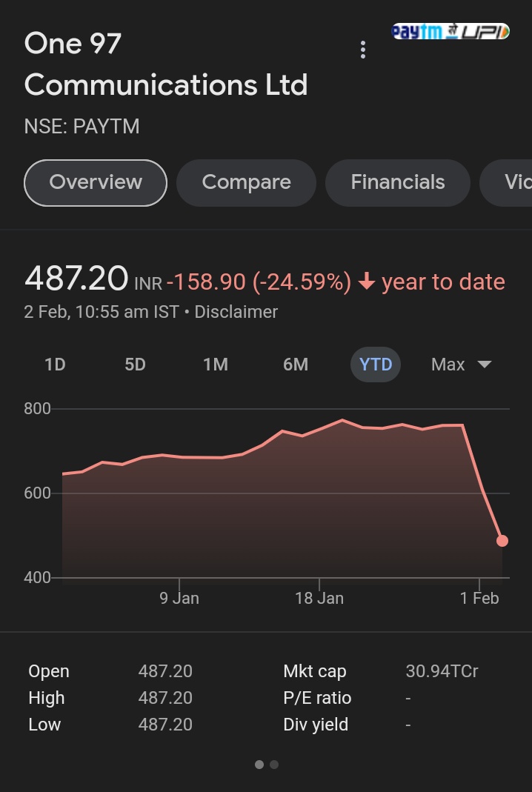
Task: Open the Financials tab
Action: pos(398,182)
